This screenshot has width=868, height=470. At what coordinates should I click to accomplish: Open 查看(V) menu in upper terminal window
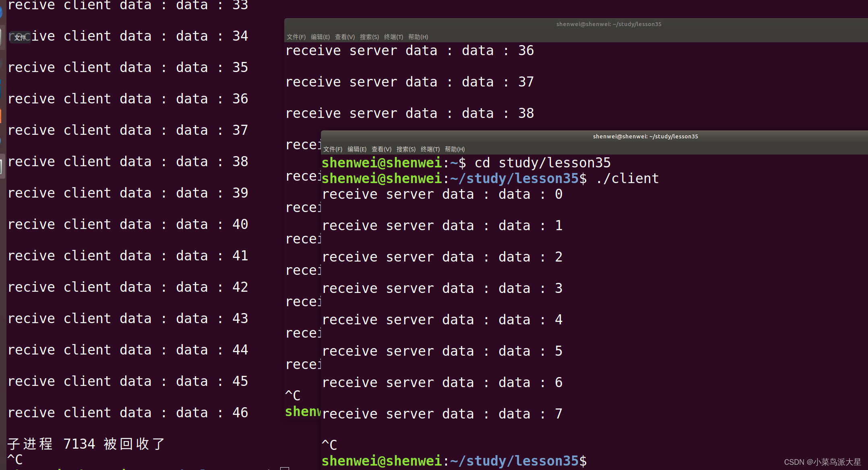(345, 37)
